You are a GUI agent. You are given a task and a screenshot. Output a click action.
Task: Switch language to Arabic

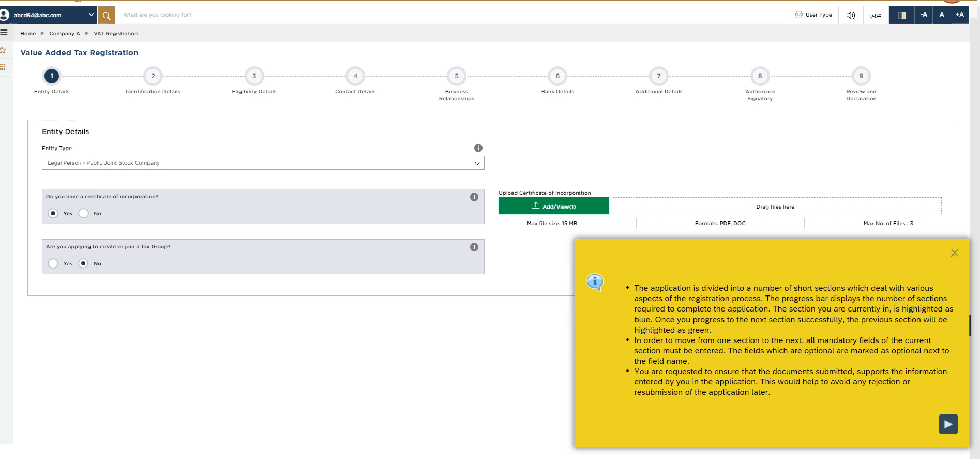(x=875, y=15)
